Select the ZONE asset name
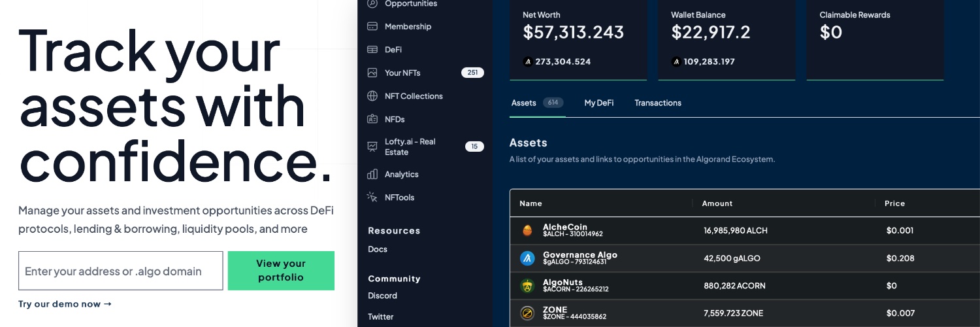The width and height of the screenshot is (980, 327). (x=555, y=310)
